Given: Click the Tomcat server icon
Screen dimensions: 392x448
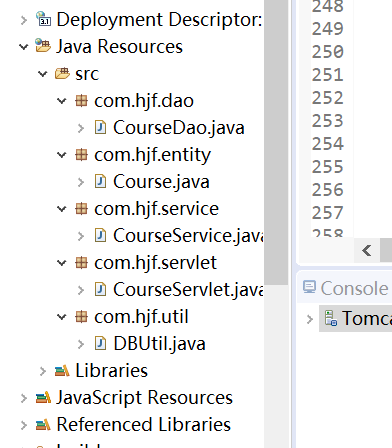Looking at the screenshot, I should [x=331, y=318].
